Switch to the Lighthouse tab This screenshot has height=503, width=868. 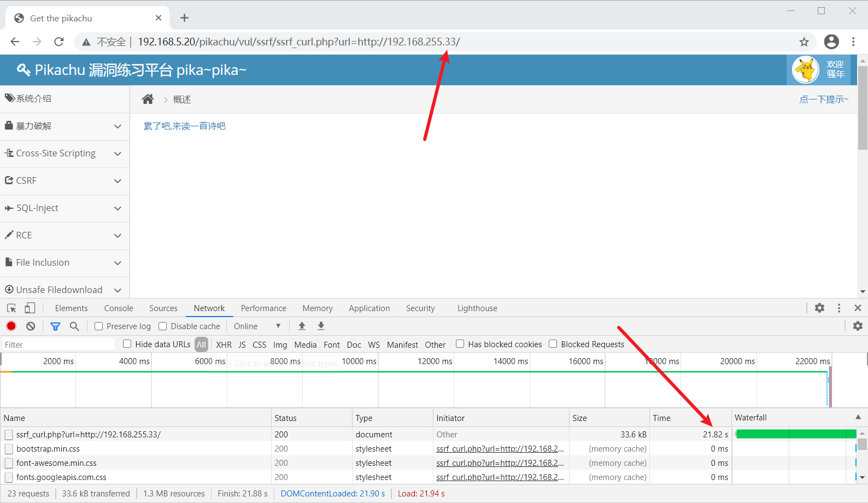click(477, 308)
